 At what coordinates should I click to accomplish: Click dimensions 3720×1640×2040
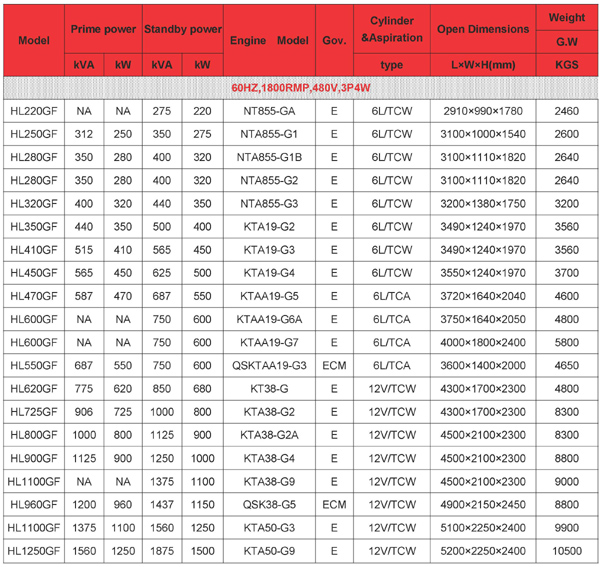click(x=483, y=296)
